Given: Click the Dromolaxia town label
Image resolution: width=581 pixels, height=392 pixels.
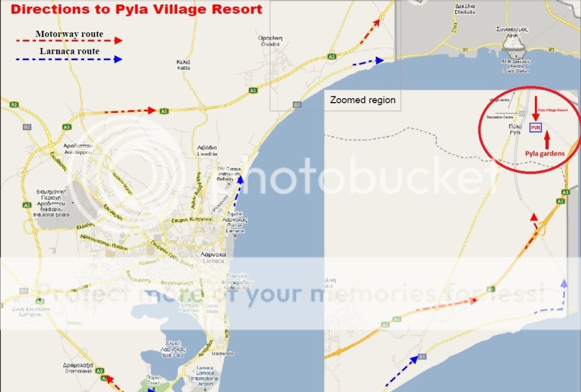Looking at the screenshot, I should point(78,368).
